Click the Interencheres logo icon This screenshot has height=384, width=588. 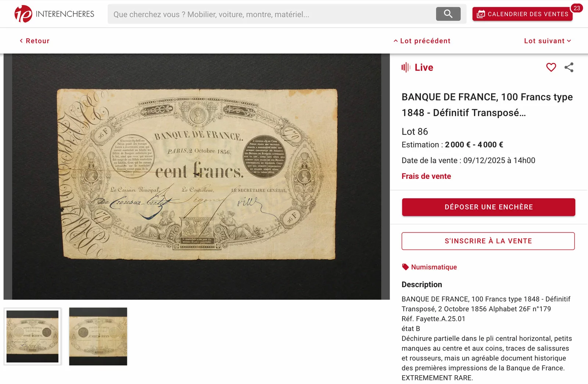pos(23,14)
